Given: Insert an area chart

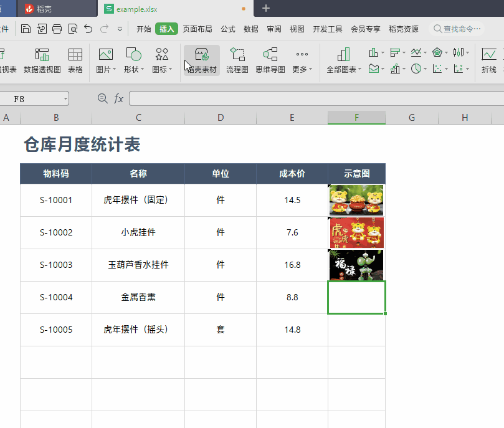Looking at the screenshot, I should click(x=373, y=69).
